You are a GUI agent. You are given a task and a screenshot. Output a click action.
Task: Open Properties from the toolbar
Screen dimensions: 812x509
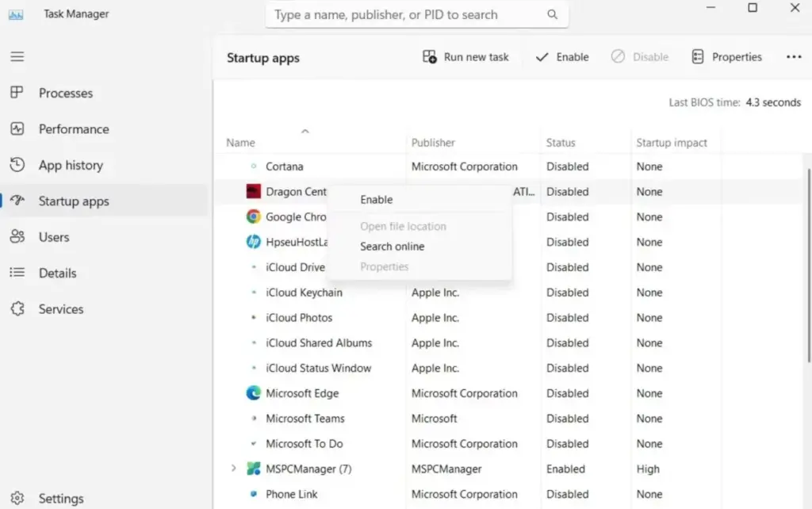[726, 57]
